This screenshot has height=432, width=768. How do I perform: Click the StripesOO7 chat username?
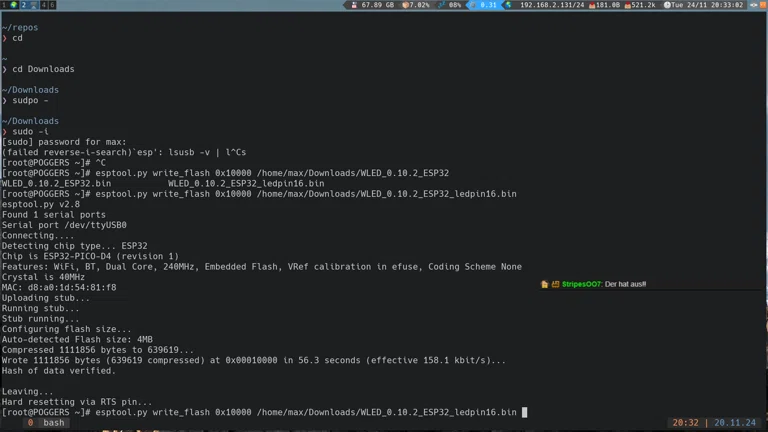(x=582, y=285)
